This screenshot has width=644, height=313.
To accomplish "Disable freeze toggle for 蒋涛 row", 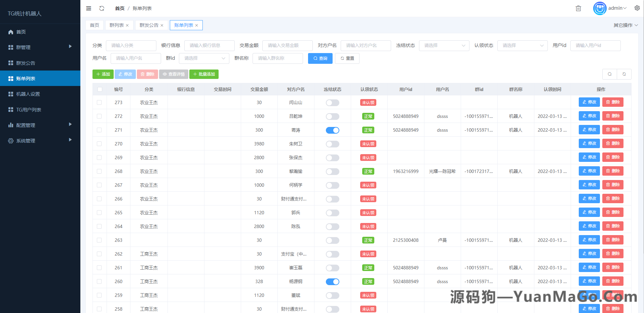I will coord(332,130).
